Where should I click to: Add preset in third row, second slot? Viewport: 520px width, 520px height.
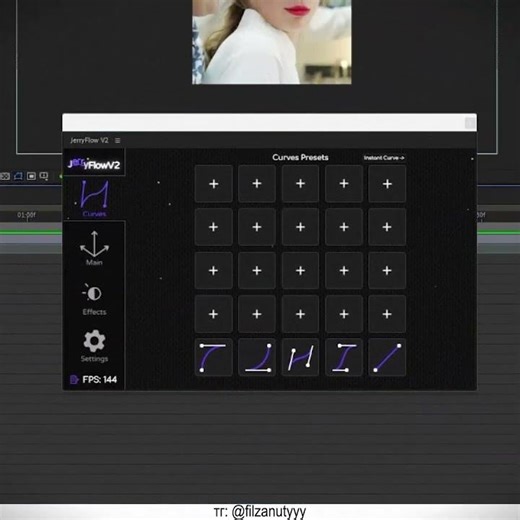tap(257, 270)
